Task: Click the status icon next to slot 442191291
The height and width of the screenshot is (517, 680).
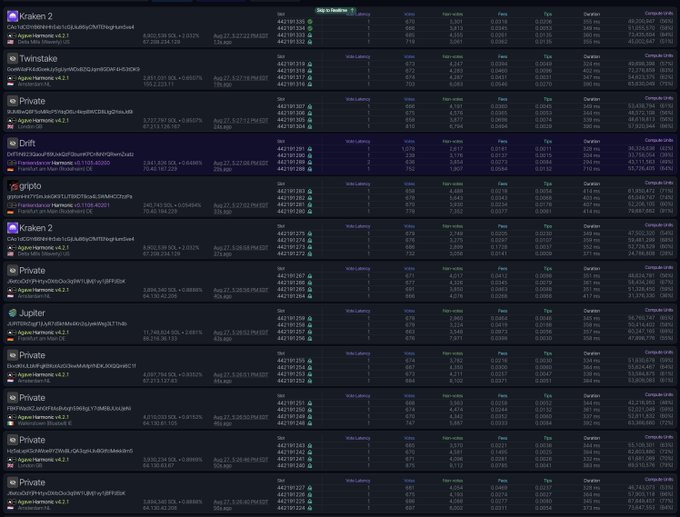Action: 310,149
